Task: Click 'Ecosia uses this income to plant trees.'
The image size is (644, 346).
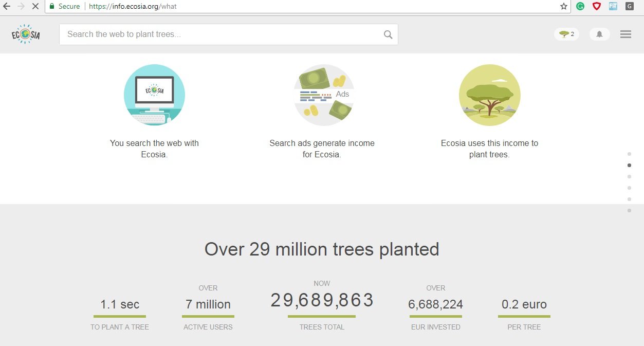Action: point(489,149)
